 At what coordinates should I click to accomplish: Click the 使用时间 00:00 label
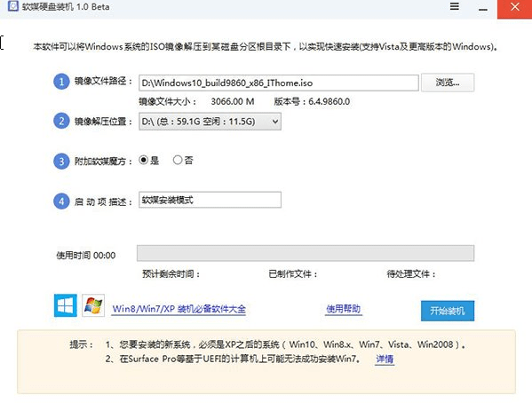click(x=86, y=255)
